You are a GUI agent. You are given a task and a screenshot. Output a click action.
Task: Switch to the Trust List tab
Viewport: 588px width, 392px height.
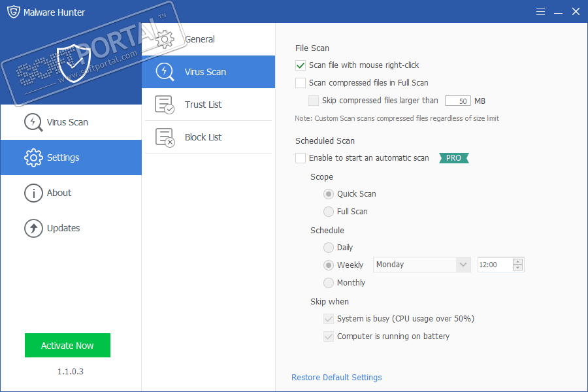click(208, 105)
